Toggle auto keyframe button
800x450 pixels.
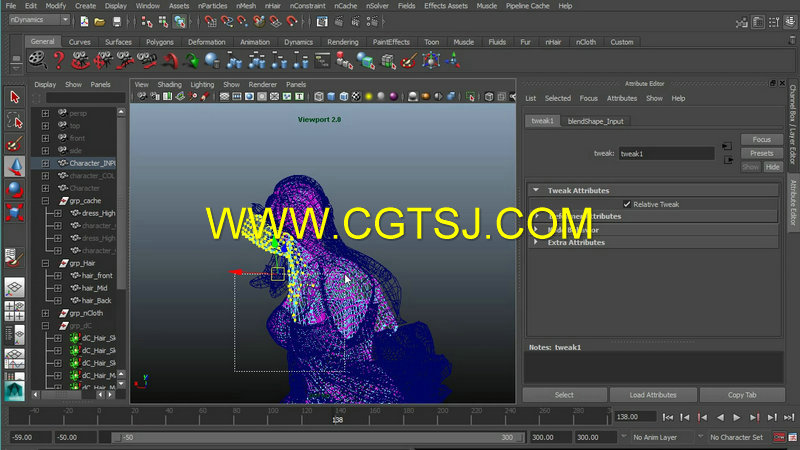779,437
